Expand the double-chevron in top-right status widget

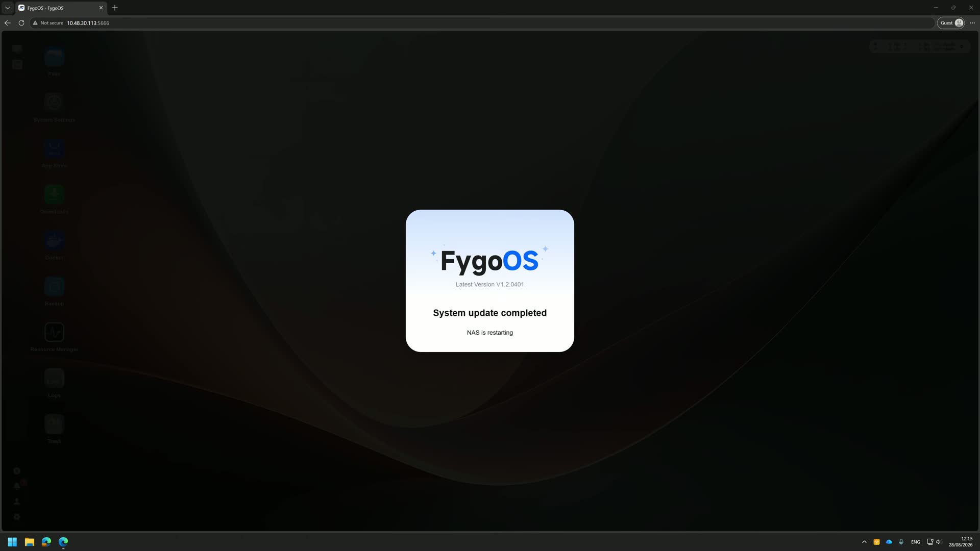[x=962, y=46]
